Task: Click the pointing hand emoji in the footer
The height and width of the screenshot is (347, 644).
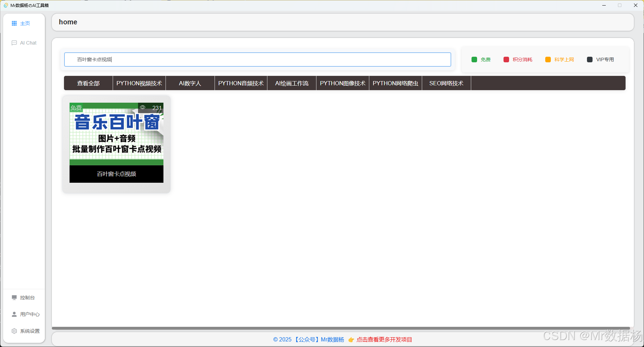Action: pyautogui.click(x=351, y=340)
